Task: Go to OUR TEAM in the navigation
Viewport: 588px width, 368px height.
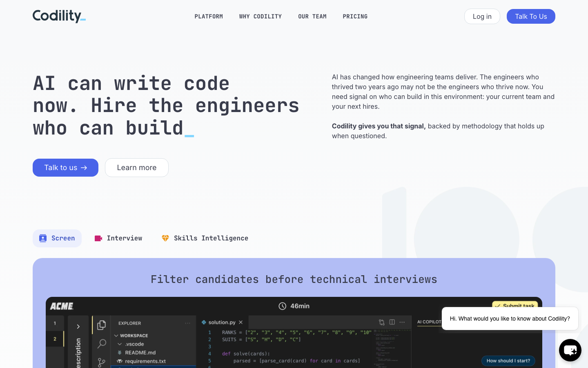Action: 312,16
